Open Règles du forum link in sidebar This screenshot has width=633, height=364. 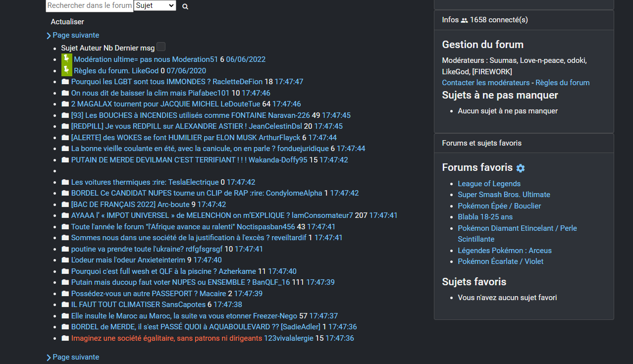click(562, 83)
